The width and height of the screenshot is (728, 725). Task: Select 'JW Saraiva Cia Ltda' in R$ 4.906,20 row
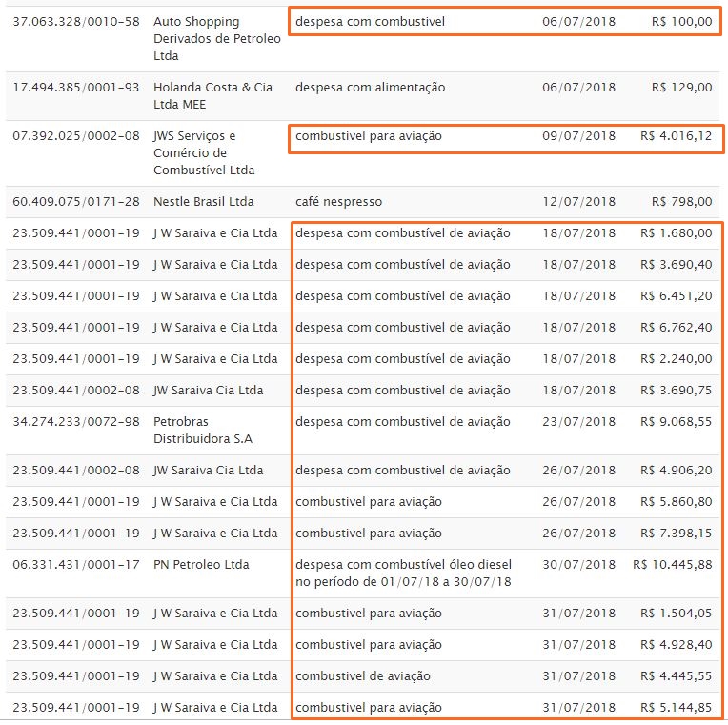tap(208, 471)
